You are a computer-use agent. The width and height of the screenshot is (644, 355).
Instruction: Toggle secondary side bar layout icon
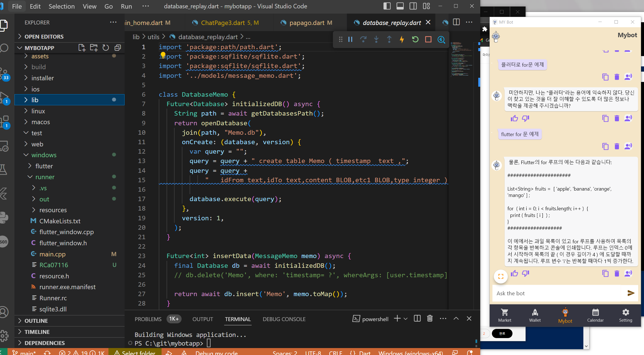(413, 6)
